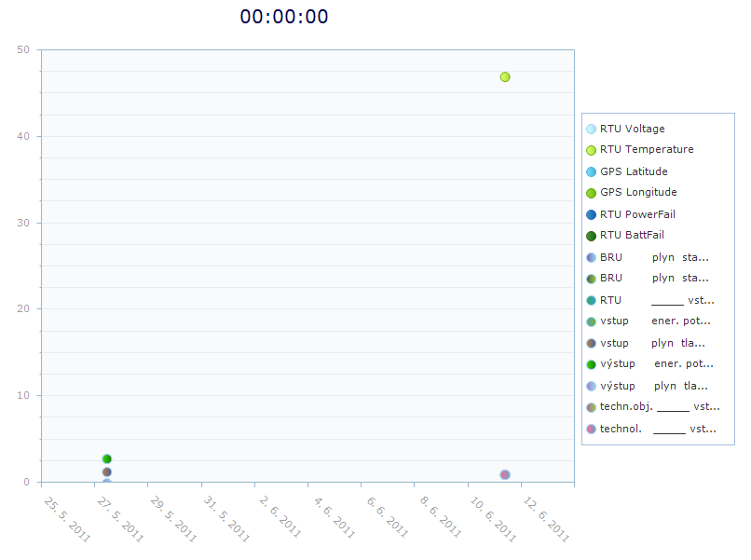Click the RTU Voltage legend marker
751x560 pixels.
tap(591, 129)
